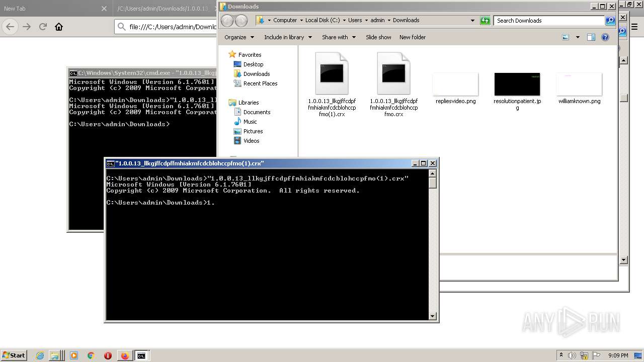The image size is (644, 362).
Task: Click front cmd window scrollbar up arrow
Action: (432, 173)
